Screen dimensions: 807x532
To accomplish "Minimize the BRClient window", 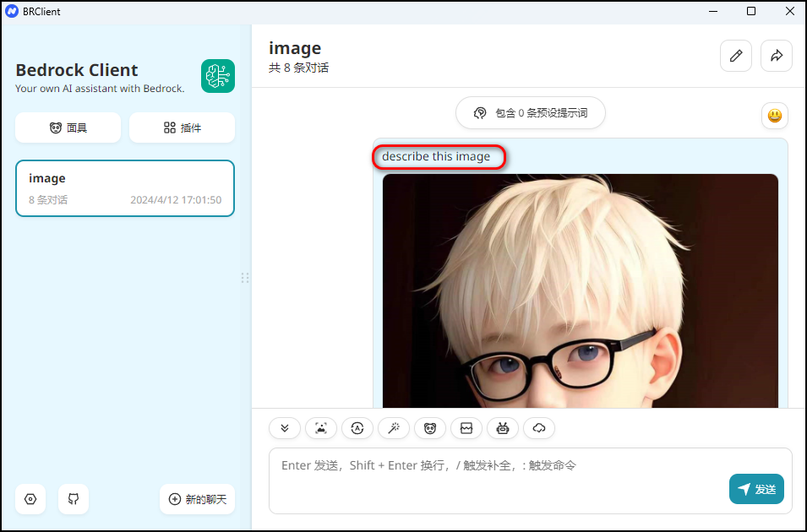I will pos(713,11).
